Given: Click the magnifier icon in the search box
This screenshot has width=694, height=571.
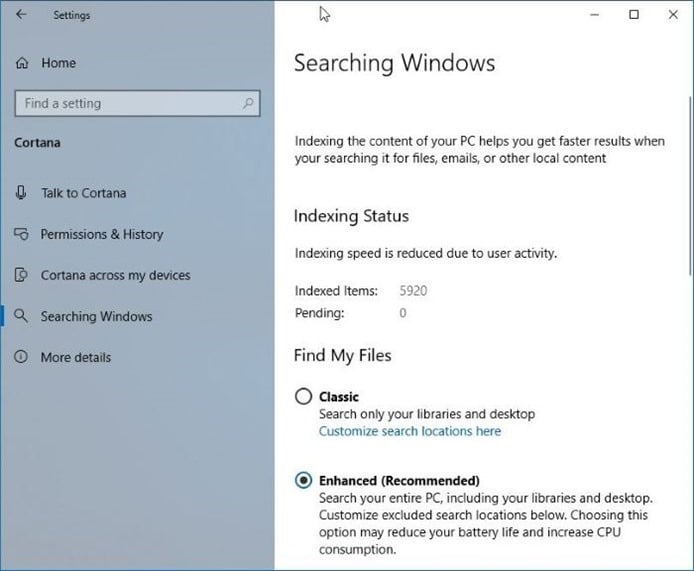Looking at the screenshot, I should click(x=248, y=103).
